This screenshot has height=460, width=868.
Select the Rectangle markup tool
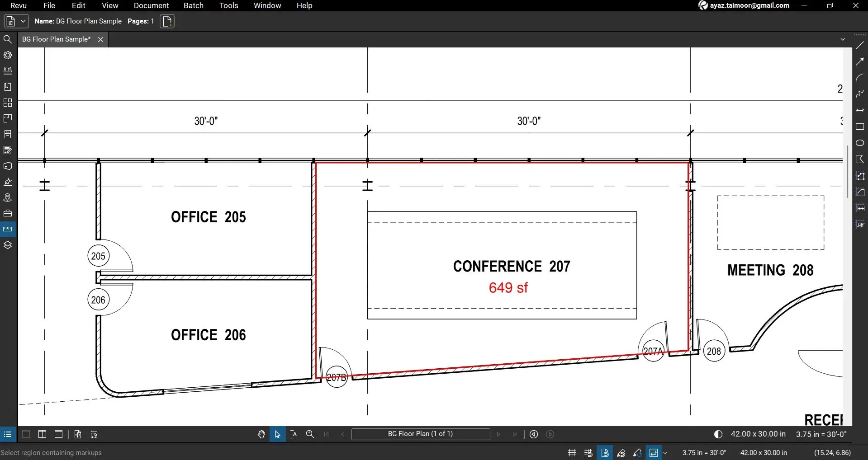tap(860, 127)
